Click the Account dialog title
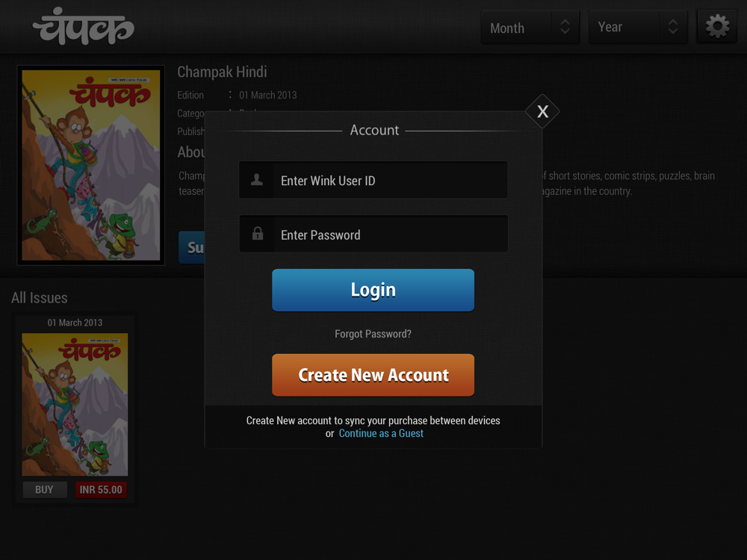The width and height of the screenshot is (747, 560). pyautogui.click(x=374, y=130)
